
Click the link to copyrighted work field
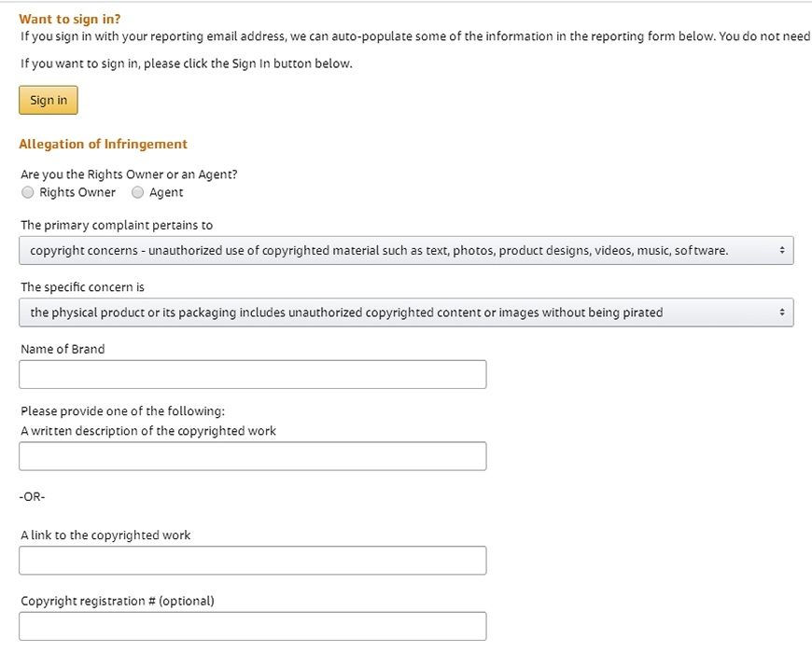[252, 561]
